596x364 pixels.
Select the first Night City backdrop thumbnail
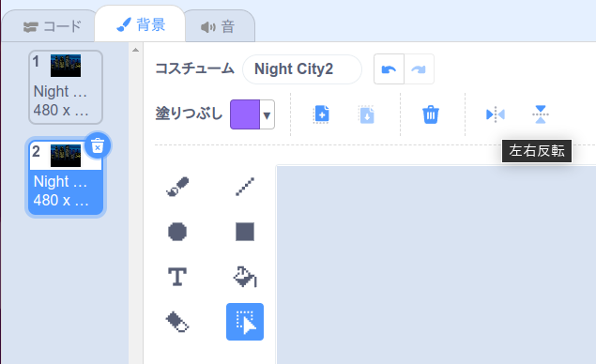click(66, 87)
